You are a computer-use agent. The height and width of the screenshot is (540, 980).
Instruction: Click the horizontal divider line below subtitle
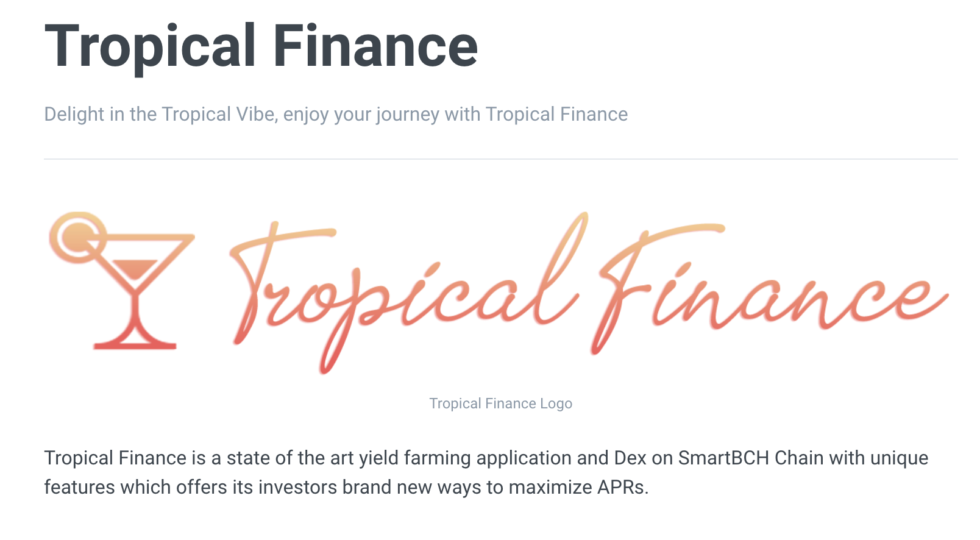(500, 159)
